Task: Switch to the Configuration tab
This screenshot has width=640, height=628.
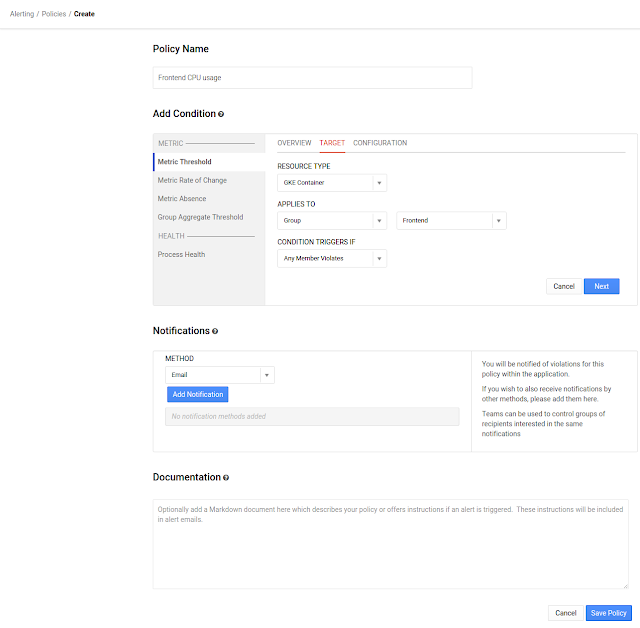Action: point(380,143)
